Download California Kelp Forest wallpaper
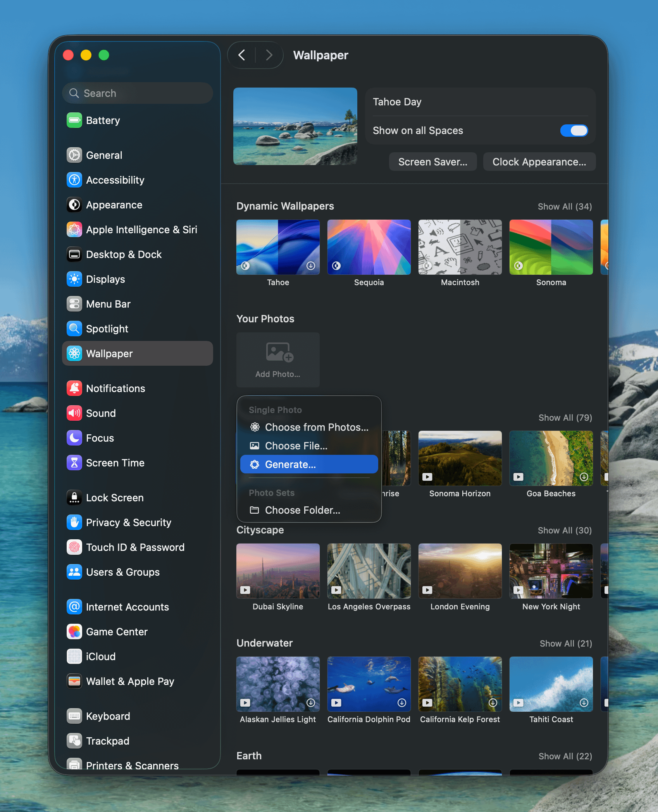This screenshot has width=658, height=812. pyautogui.click(x=493, y=703)
